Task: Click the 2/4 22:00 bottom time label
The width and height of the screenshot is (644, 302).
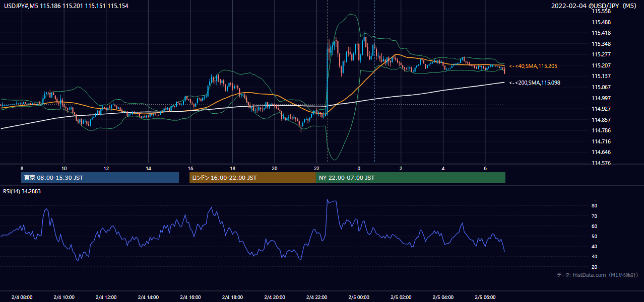Action: tap(316, 297)
